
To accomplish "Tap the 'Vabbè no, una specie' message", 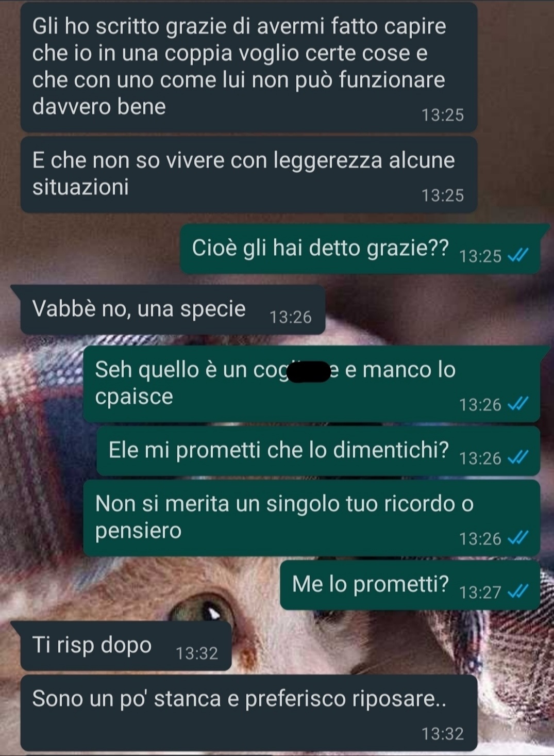I will coord(173,309).
